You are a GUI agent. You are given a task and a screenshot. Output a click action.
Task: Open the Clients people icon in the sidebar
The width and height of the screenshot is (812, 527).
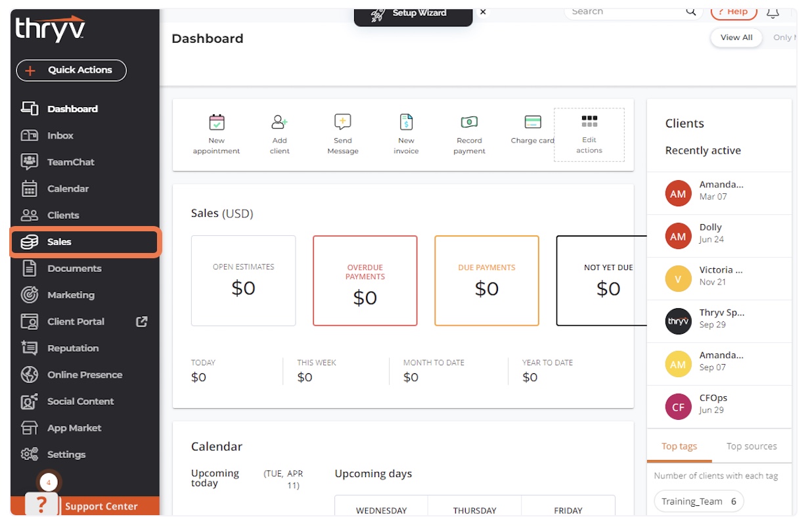(30, 215)
